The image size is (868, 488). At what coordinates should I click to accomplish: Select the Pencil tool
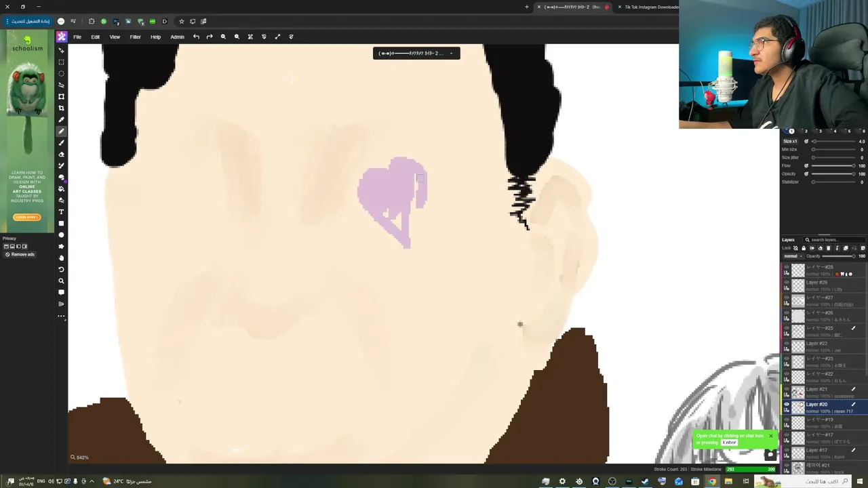[x=61, y=131]
